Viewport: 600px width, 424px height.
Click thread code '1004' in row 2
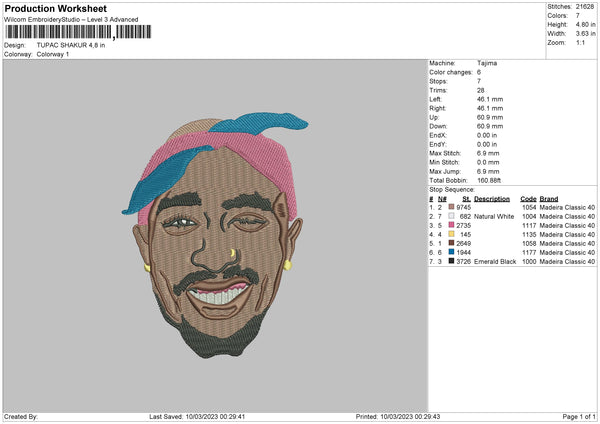(x=529, y=217)
